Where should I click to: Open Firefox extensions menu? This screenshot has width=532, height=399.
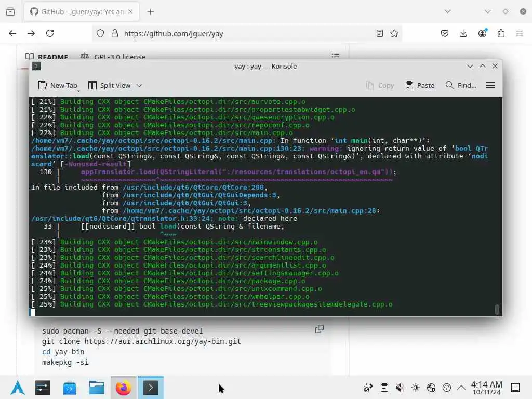501,33
